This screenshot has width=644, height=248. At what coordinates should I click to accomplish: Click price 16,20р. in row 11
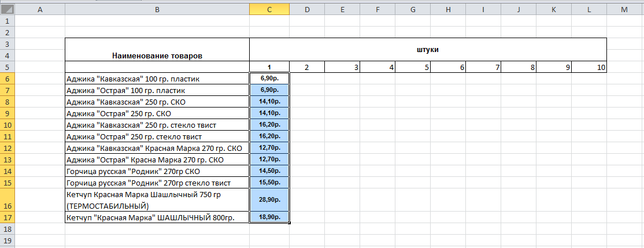[x=269, y=136]
